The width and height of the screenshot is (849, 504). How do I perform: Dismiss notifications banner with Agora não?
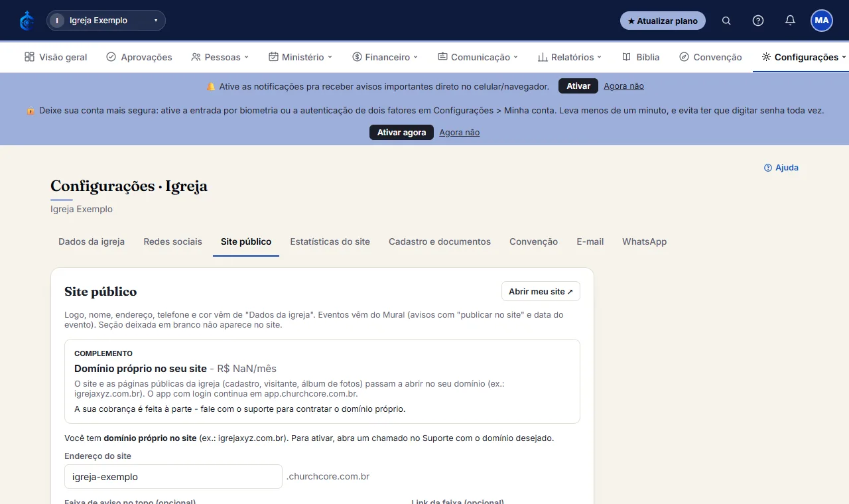(623, 86)
